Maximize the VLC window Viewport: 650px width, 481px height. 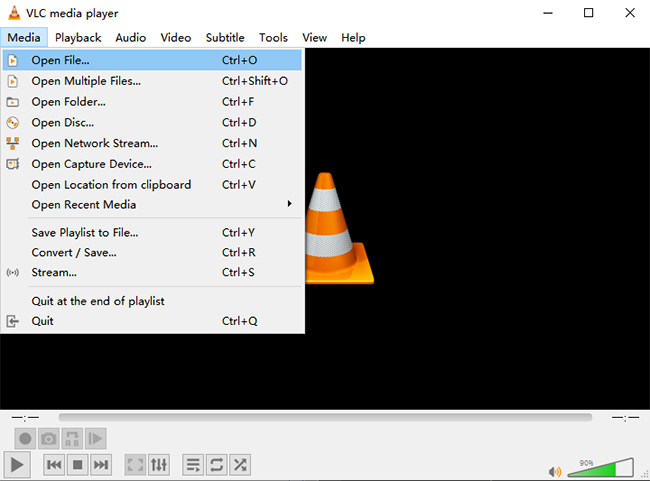[588, 13]
